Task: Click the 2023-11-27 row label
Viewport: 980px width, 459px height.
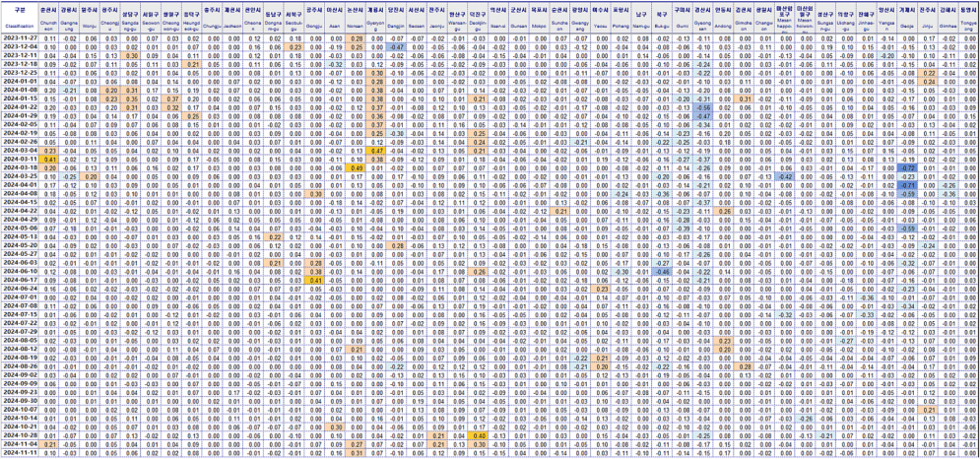Action: click(18, 38)
